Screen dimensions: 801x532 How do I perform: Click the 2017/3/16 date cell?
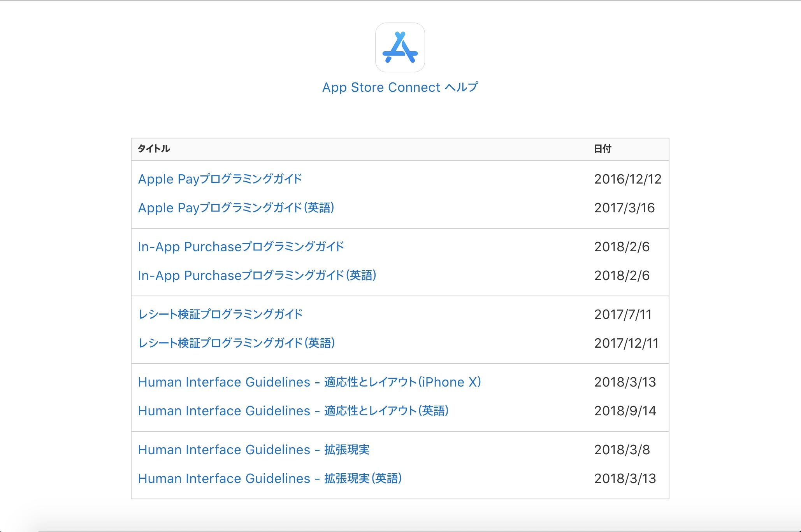click(624, 208)
